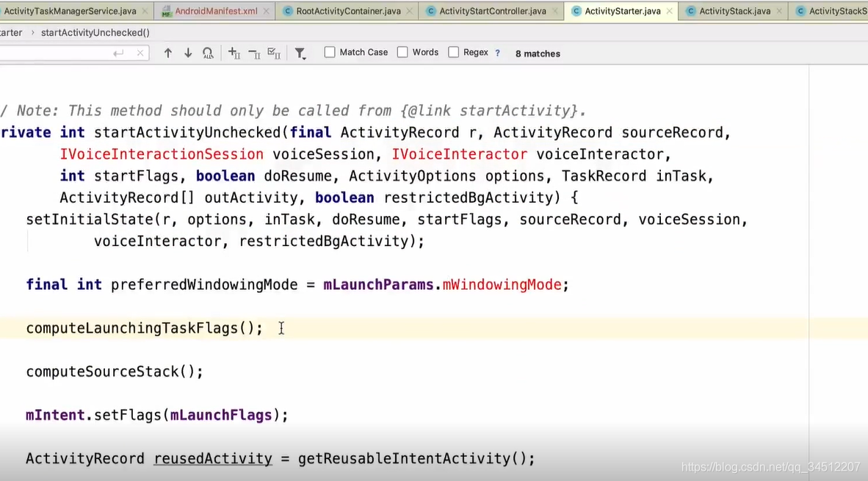The width and height of the screenshot is (868, 481).
Task: Enable the Match Case checkbox
Action: (x=330, y=52)
